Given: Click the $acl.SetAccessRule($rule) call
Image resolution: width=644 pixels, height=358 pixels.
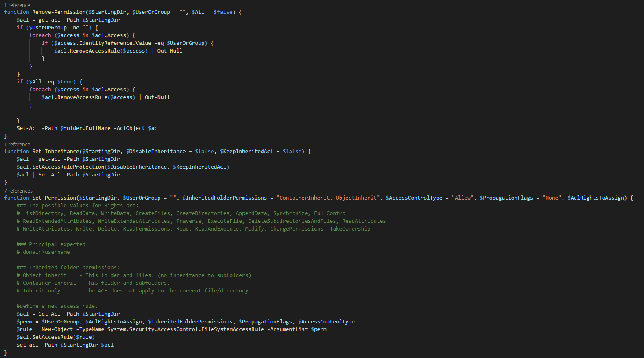Looking at the screenshot, I should click(55, 337).
